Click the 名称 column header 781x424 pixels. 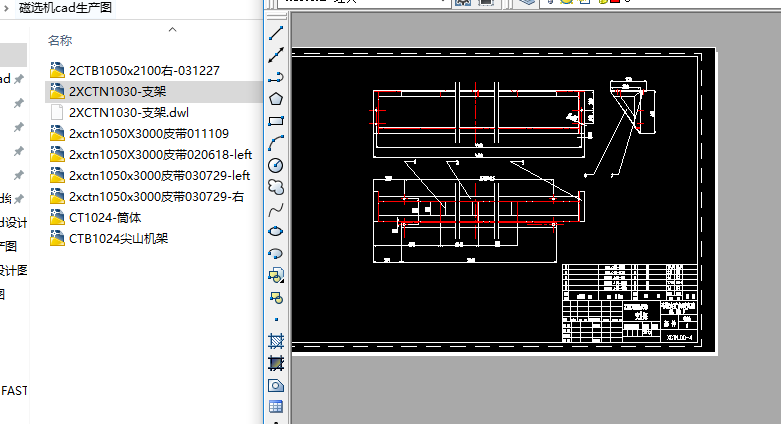pos(60,40)
